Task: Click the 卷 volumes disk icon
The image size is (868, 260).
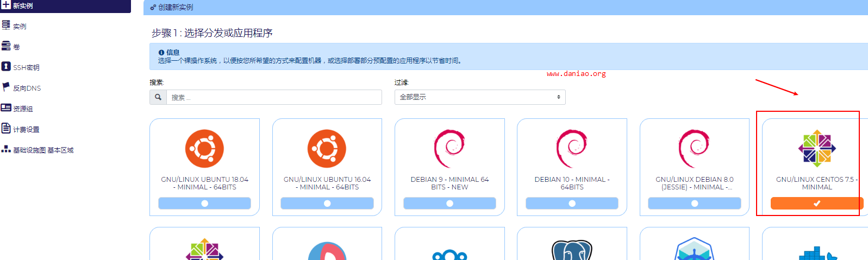Action: [6, 46]
